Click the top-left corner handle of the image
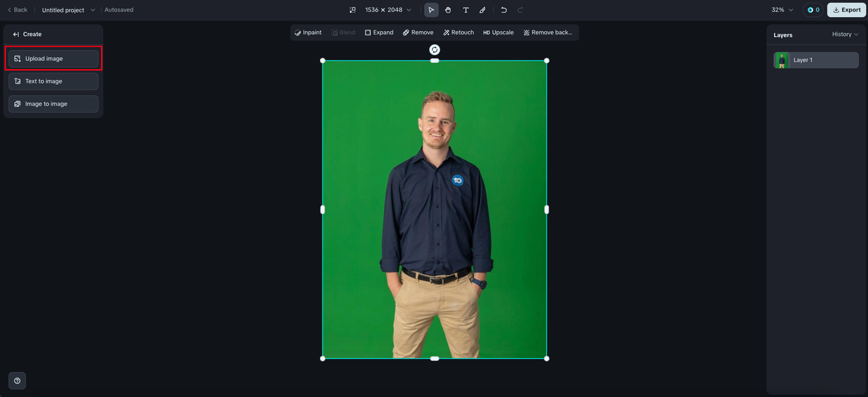This screenshot has width=868, height=397. click(x=323, y=60)
